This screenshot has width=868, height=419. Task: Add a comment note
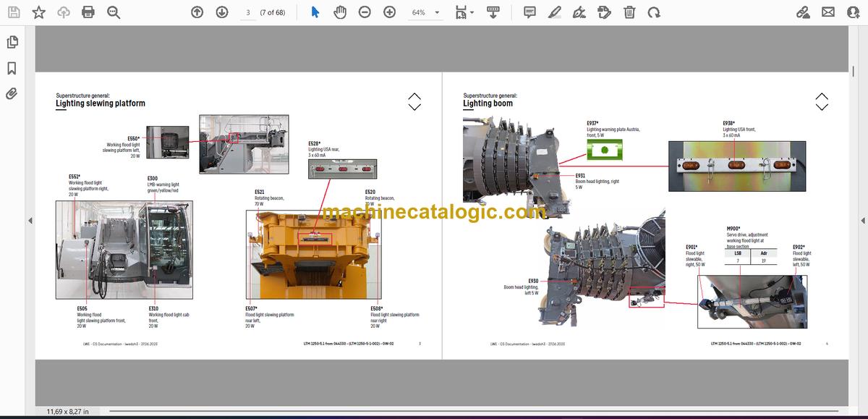[529, 12]
